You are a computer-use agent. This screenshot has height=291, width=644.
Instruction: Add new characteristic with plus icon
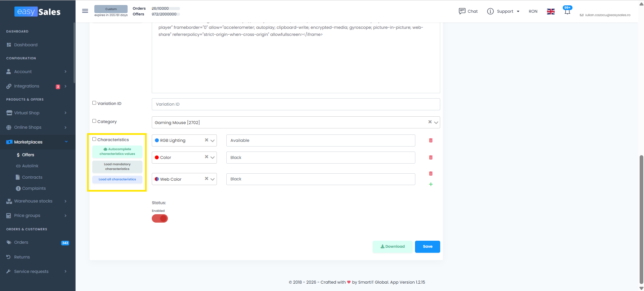tap(431, 184)
